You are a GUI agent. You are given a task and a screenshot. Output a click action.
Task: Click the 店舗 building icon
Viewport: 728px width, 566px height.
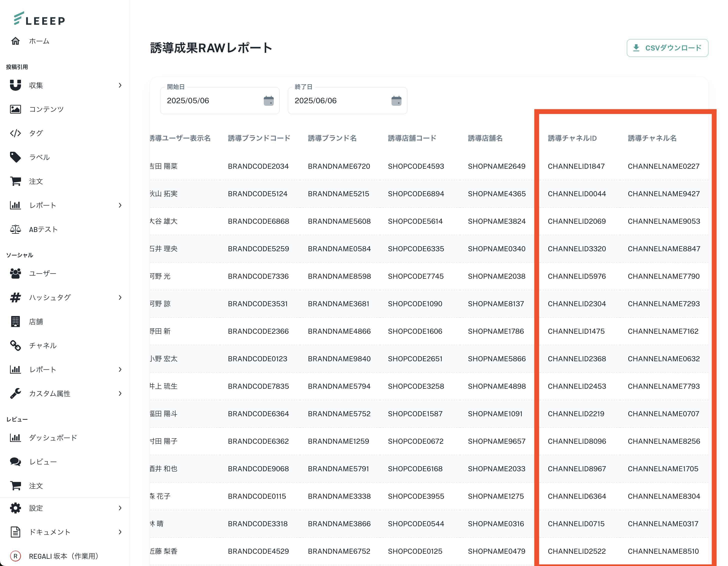tap(15, 322)
